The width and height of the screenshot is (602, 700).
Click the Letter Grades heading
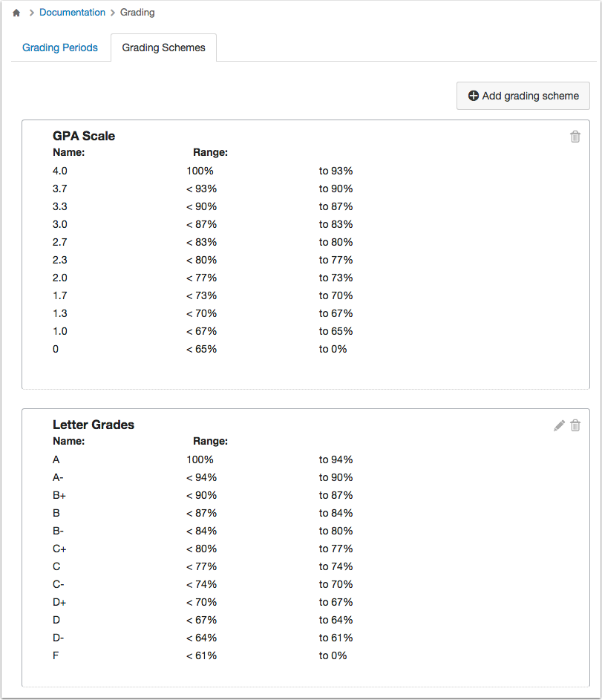coord(94,425)
